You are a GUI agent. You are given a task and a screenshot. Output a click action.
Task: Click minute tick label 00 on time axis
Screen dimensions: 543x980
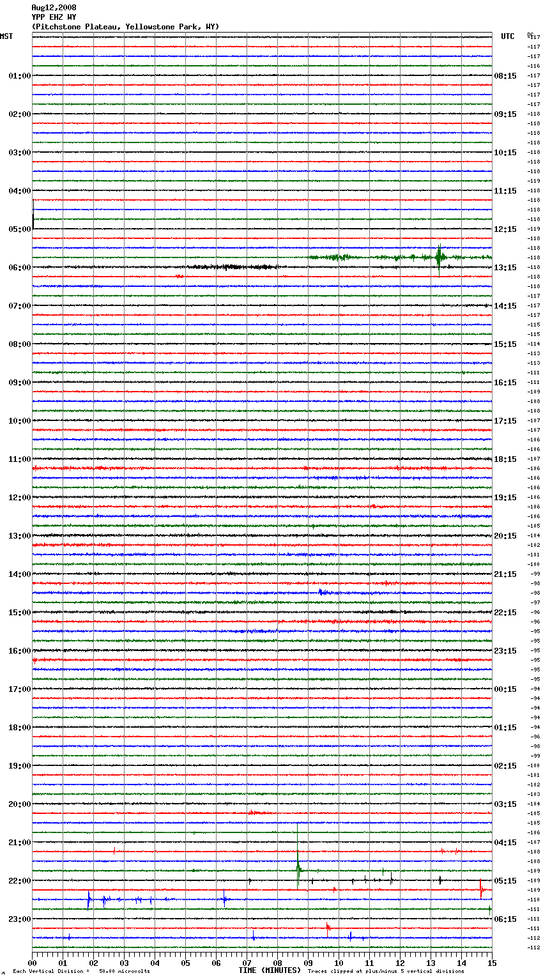[x=32, y=963]
